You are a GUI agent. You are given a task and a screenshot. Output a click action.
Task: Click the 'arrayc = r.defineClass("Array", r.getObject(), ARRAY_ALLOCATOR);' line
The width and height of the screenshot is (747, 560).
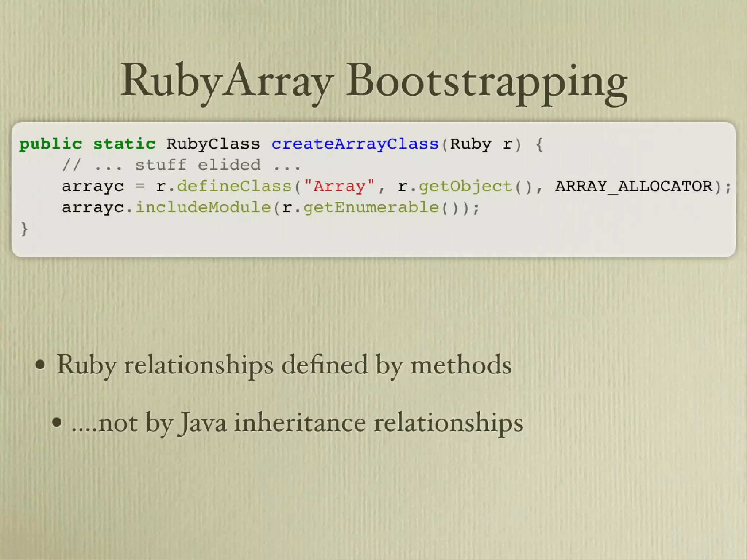click(x=396, y=187)
